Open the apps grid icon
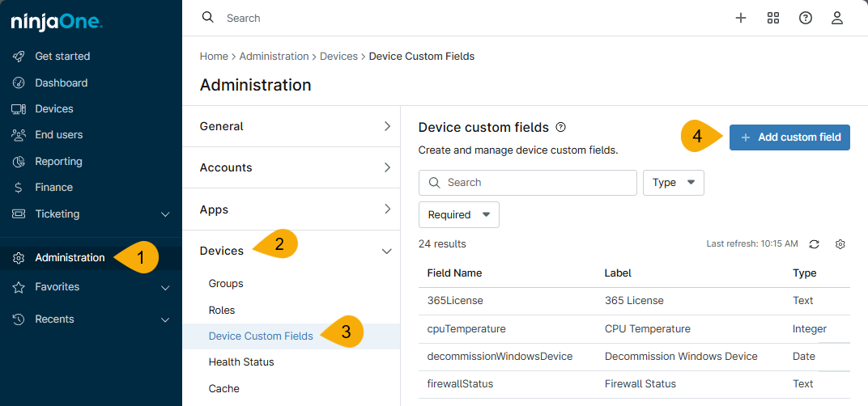This screenshot has width=868, height=406. (x=772, y=18)
